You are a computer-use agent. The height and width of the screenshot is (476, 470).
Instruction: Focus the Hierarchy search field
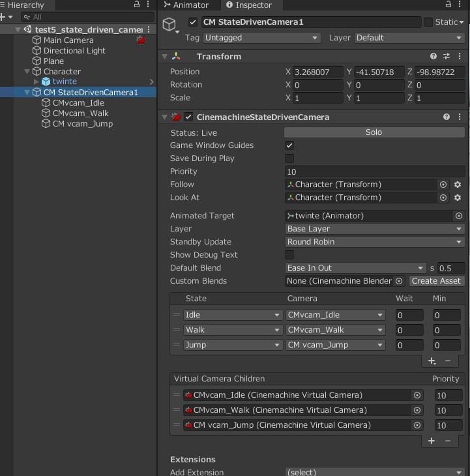pos(88,17)
